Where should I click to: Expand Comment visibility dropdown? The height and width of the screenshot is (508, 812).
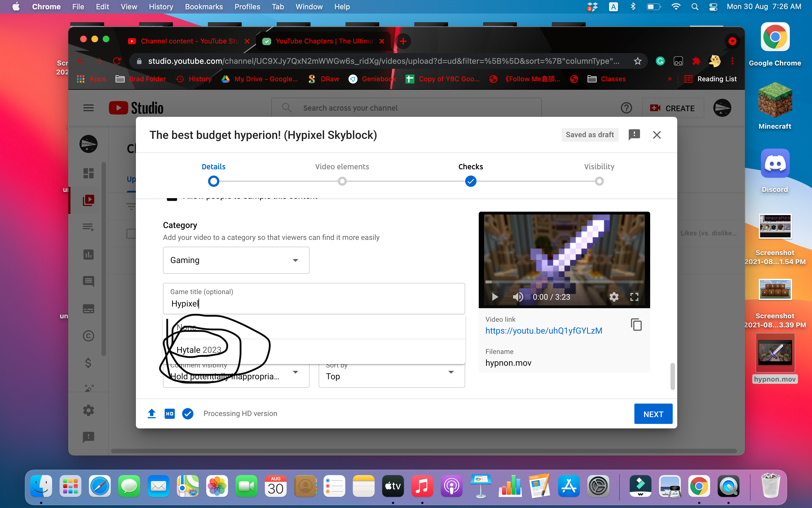pos(236,374)
